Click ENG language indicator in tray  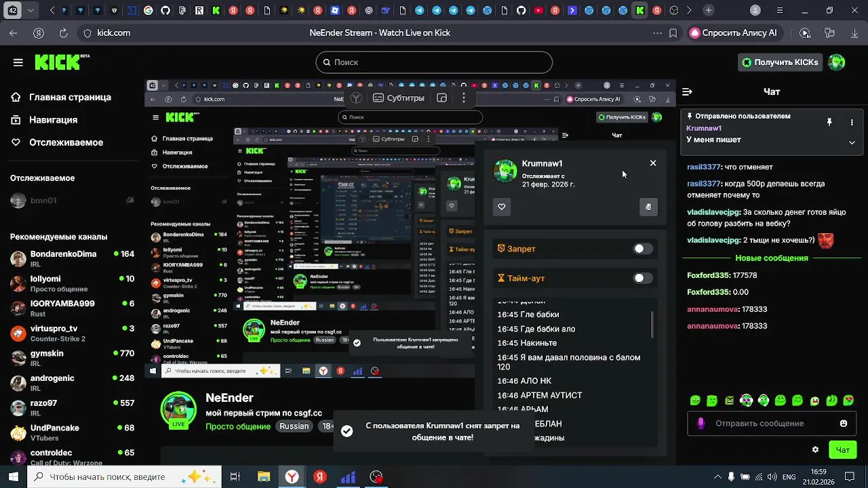[789, 477]
